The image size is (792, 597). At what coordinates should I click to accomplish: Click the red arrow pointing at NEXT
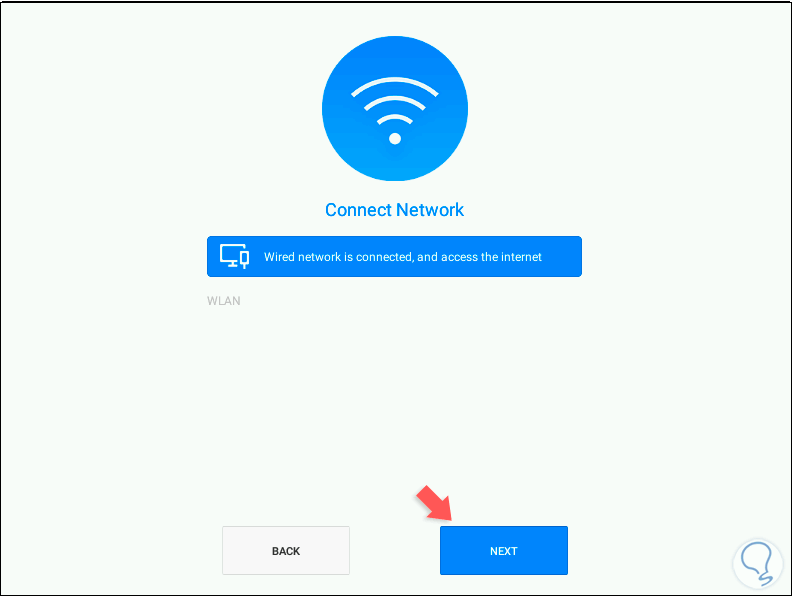point(434,504)
